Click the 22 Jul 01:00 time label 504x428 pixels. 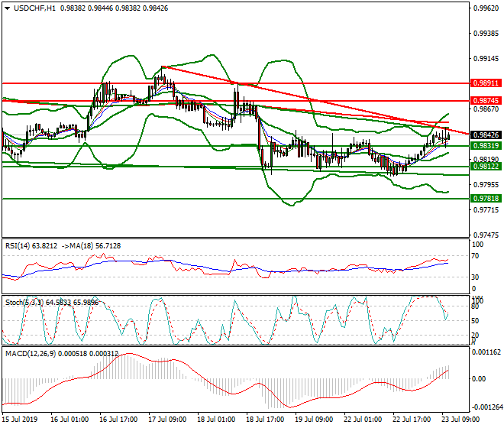pos(363,420)
